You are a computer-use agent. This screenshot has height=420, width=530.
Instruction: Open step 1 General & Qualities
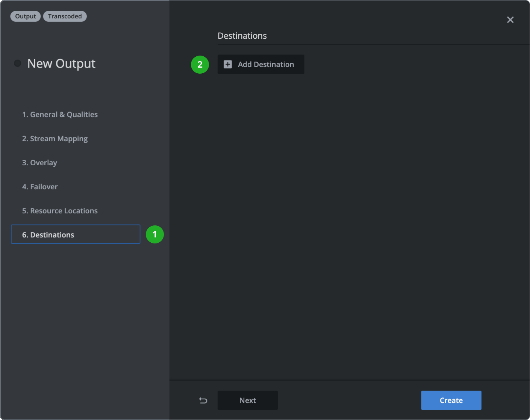[x=60, y=115]
